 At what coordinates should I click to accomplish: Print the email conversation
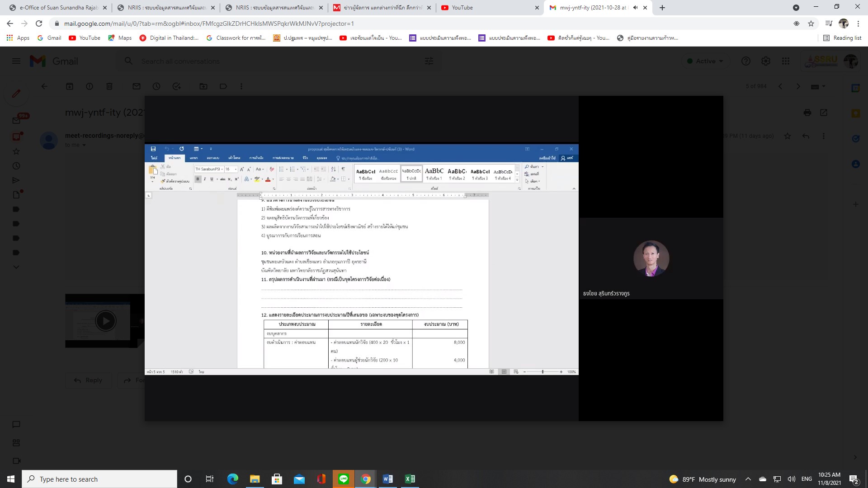point(807,113)
